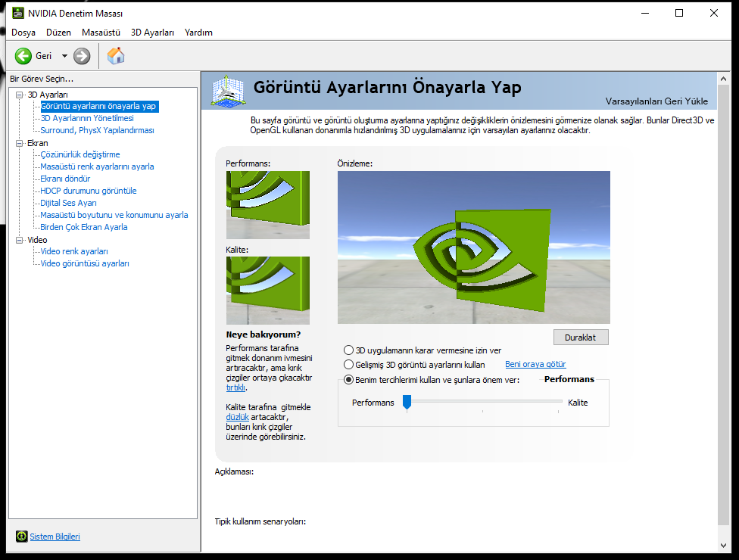Open 3D Ayarlarının Yönetilmesi
Image resolution: width=739 pixels, height=560 pixels.
(87, 118)
